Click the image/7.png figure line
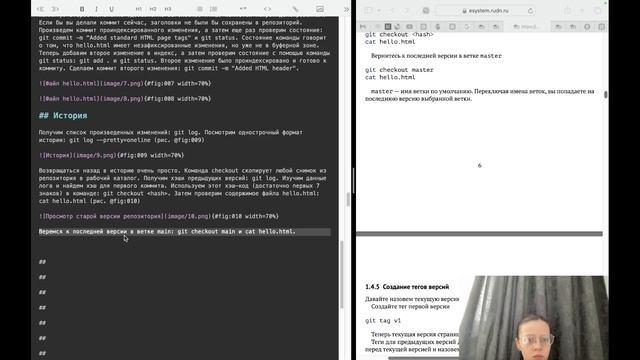 point(125,83)
